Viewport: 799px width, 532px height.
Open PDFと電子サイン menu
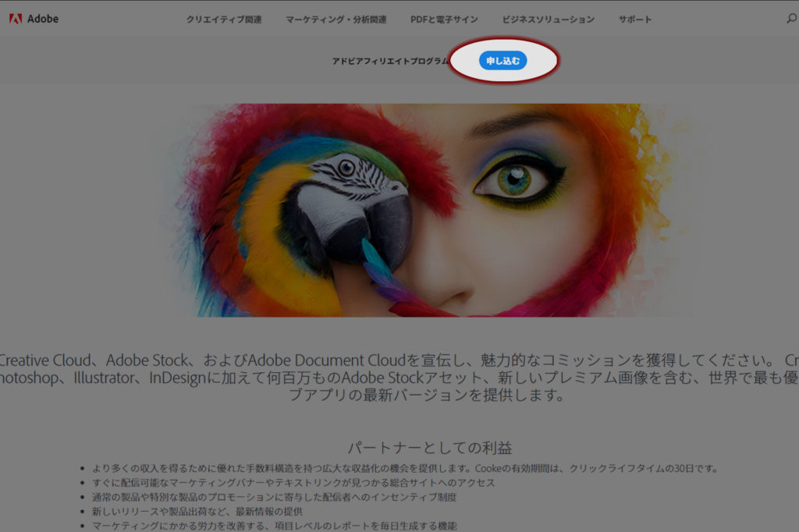pyautogui.click(x=444, y=20)
